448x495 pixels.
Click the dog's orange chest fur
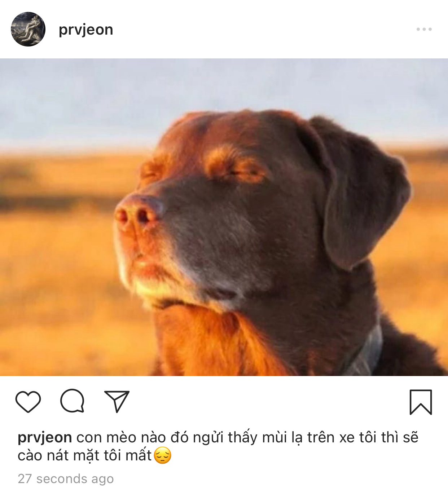[x=213, y=342]
